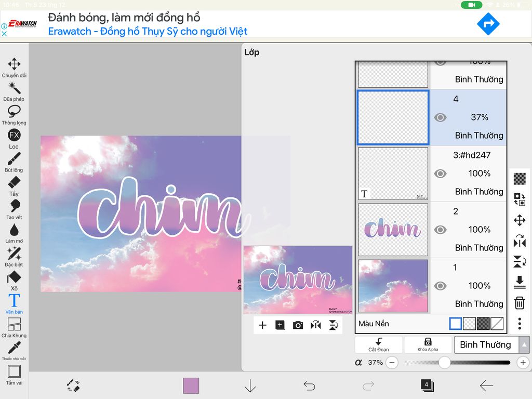Flip layer vertically below the preview
532x399 pixels.
[x=334, y=325]
